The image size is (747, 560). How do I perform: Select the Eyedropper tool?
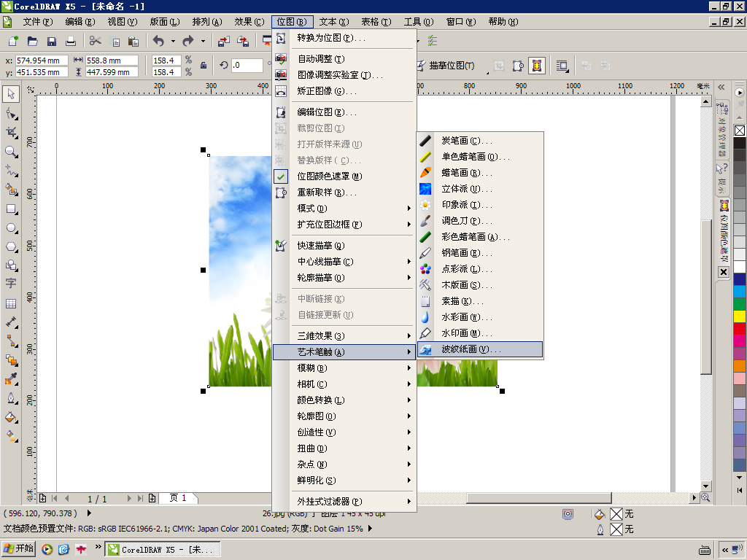pyautogui.click(x=11, y=379)
